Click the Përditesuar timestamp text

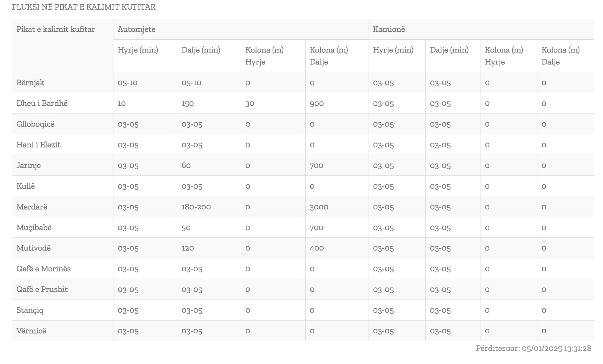pyautogui.click(x=533, y=348)
